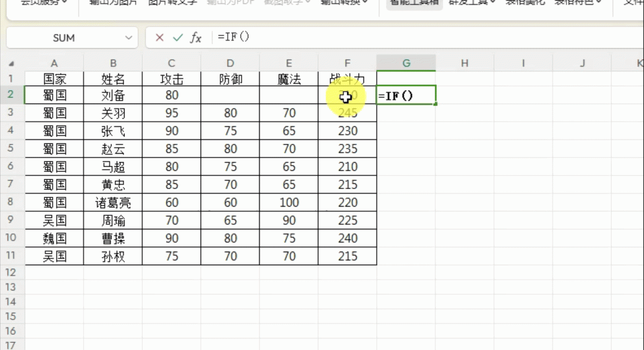The width and height of the screenshot is (644, 350).
Task: Click the 曹操 name cell
Action: [x=113, y=238]
